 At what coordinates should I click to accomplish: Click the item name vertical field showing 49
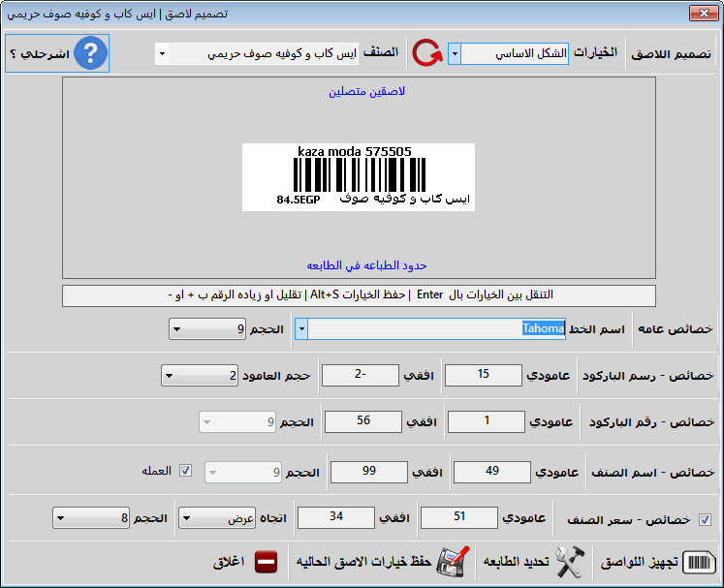pos(492,472)
